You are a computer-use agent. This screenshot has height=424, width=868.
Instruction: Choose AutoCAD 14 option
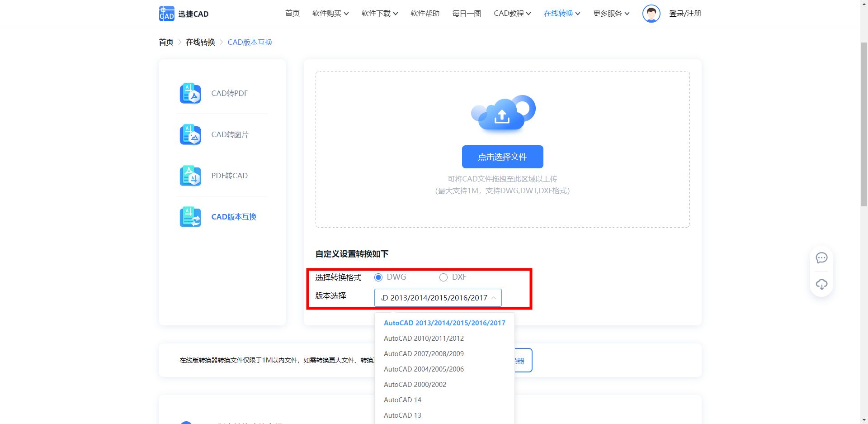444,400
